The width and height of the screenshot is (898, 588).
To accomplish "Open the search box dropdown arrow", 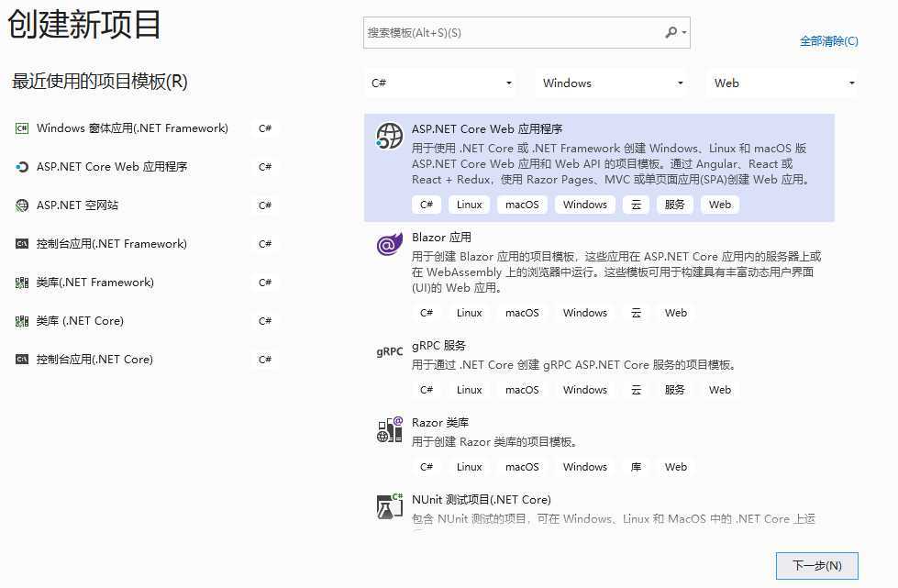I will tap(683, 33).
